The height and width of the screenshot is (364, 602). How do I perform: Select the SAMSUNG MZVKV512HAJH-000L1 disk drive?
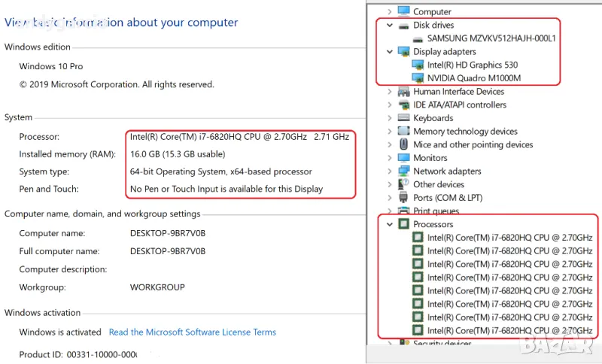tap(491, 38)
